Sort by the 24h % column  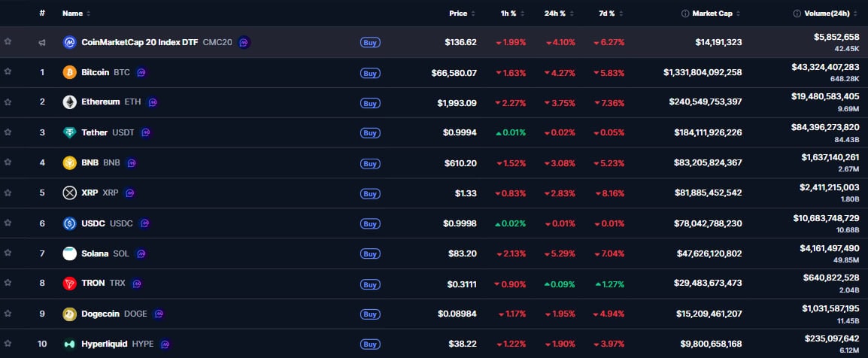click(559, 14)
